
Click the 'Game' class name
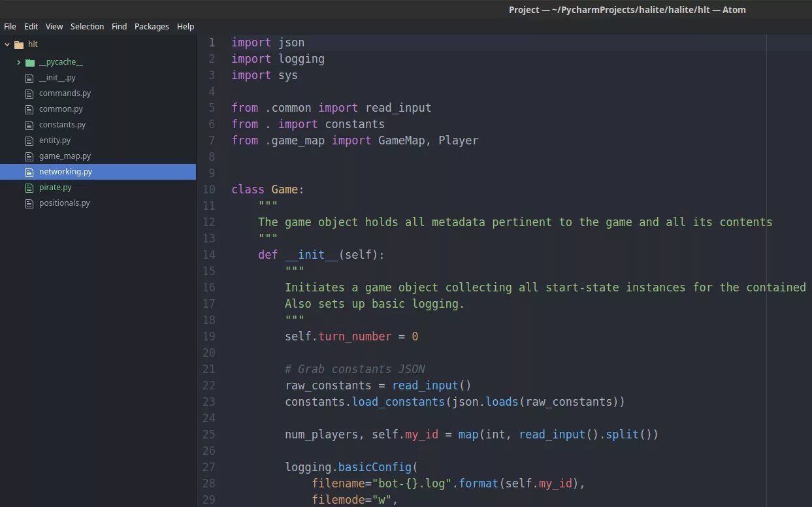coord(285,189)
